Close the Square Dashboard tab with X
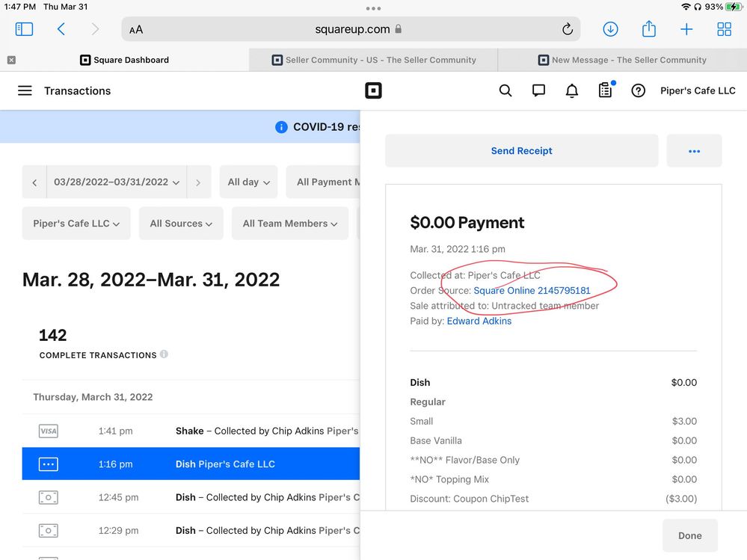 [11, 60]
